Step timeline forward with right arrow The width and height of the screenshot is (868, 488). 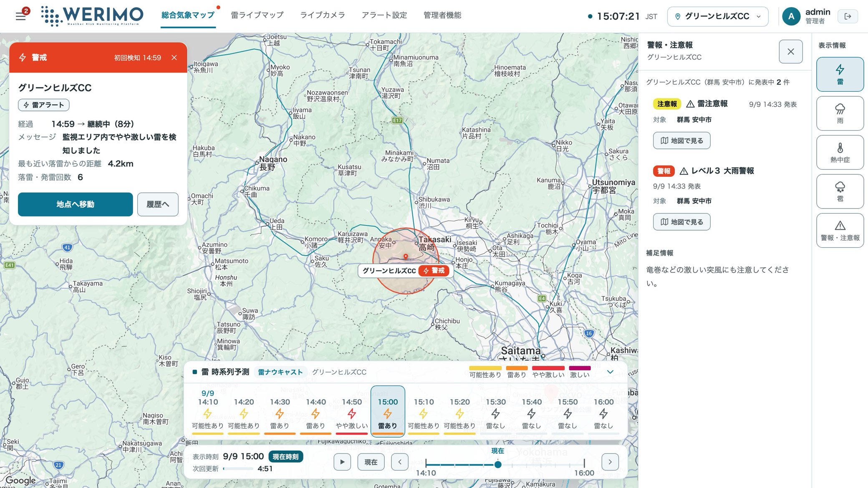tap(610, 462)
